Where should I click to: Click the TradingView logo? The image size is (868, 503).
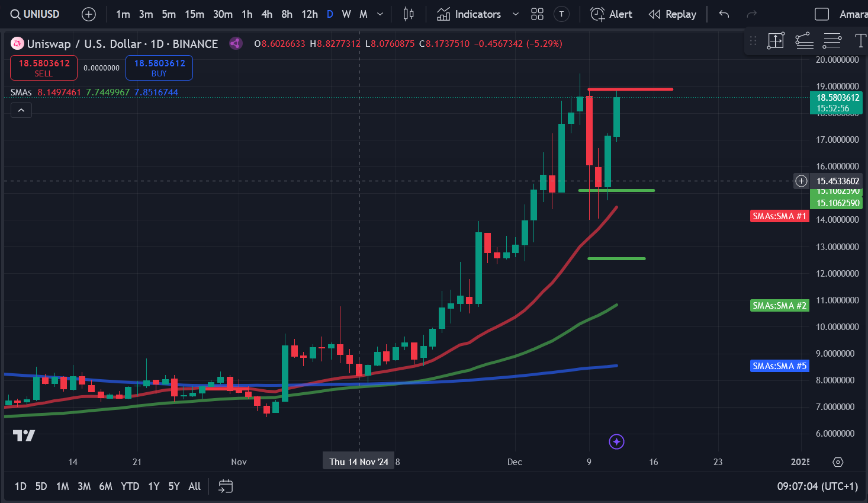pos(24,436)
